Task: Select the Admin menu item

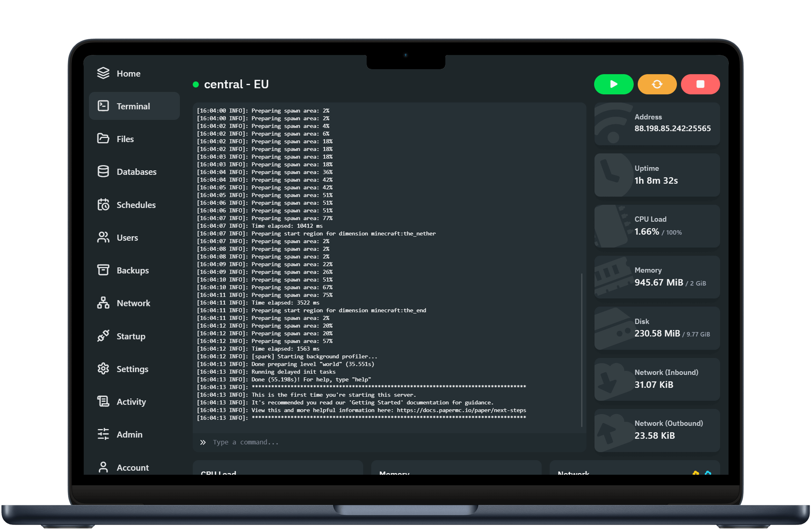Action: [x=129, y=434]
